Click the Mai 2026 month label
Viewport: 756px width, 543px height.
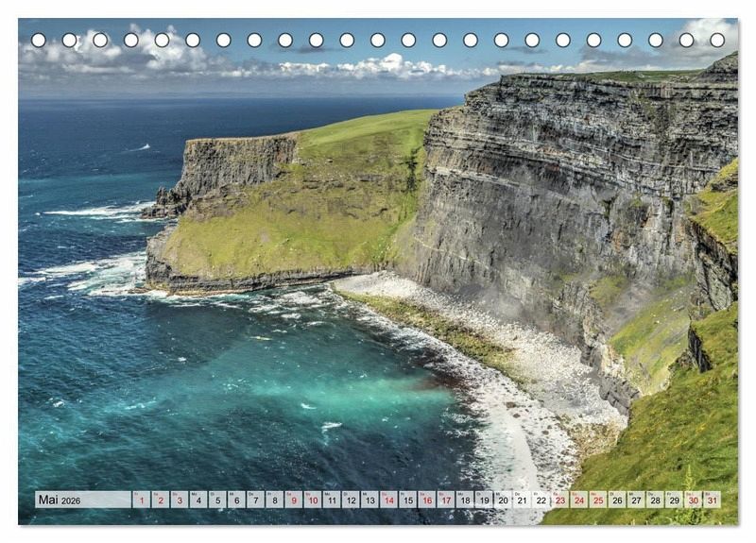pos(60,501)
